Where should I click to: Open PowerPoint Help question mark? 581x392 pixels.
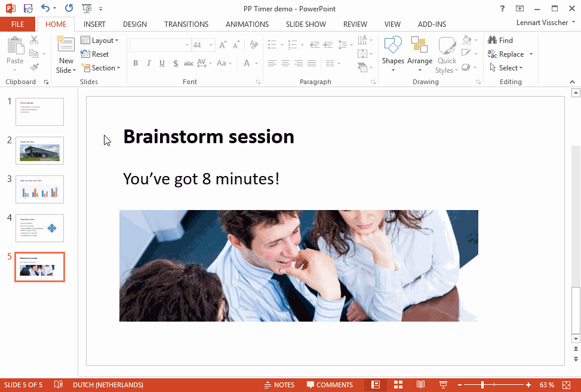point(502,8)
